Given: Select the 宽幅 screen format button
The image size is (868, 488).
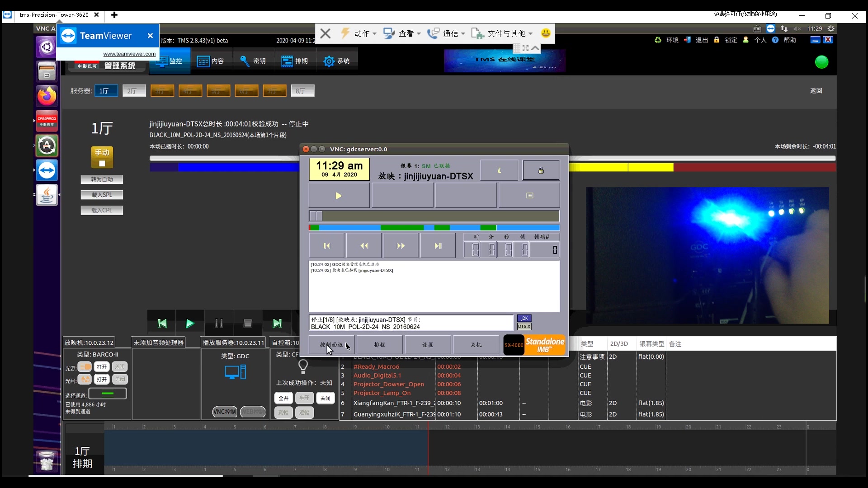Looking at the screenshot, I should click(283, 413).
